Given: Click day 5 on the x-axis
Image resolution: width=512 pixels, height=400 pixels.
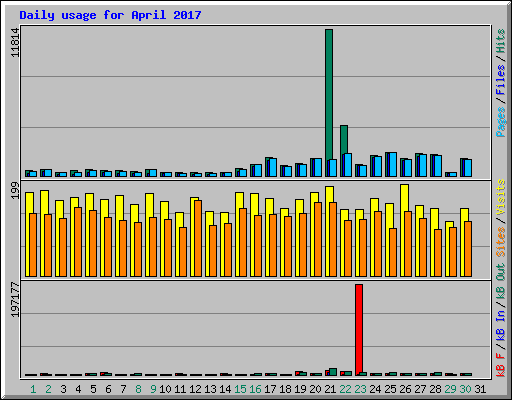Looking at the screenshot, I should click(x=93, y=389).
